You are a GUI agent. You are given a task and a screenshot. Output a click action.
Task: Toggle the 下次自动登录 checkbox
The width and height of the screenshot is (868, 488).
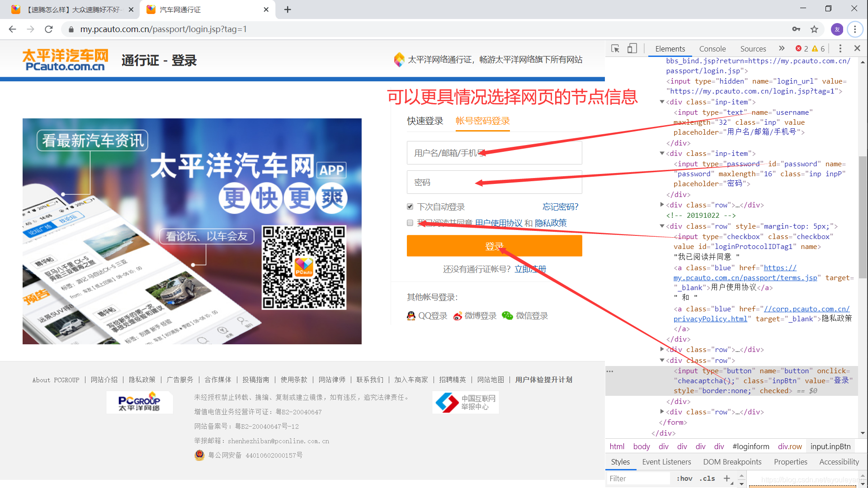410,206
